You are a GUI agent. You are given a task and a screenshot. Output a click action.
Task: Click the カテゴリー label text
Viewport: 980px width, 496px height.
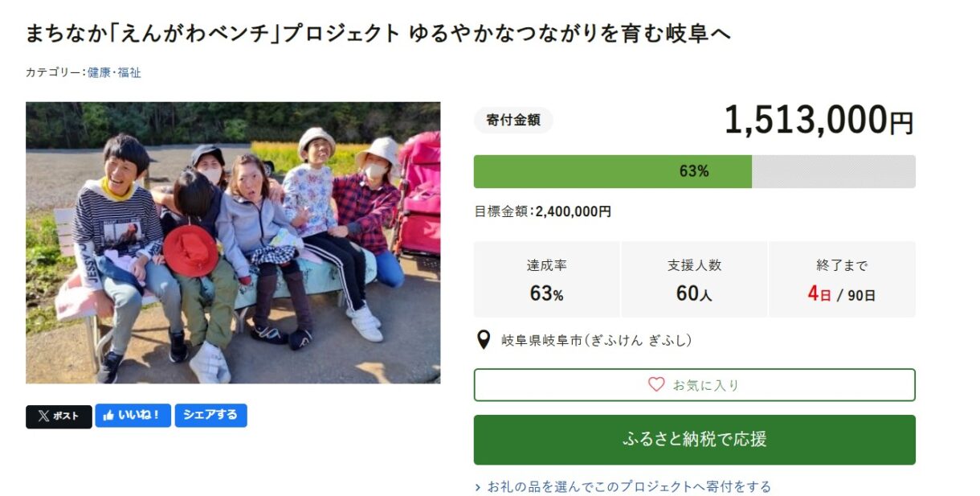pos(54,72)
